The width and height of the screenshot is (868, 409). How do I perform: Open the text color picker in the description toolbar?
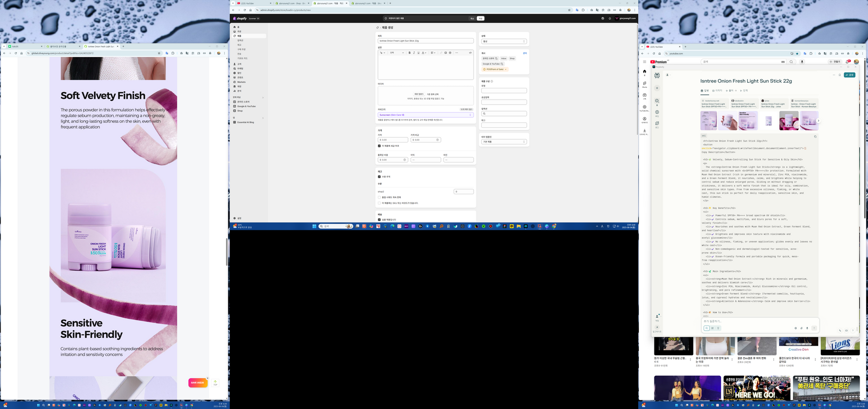[x=424, y=53]
